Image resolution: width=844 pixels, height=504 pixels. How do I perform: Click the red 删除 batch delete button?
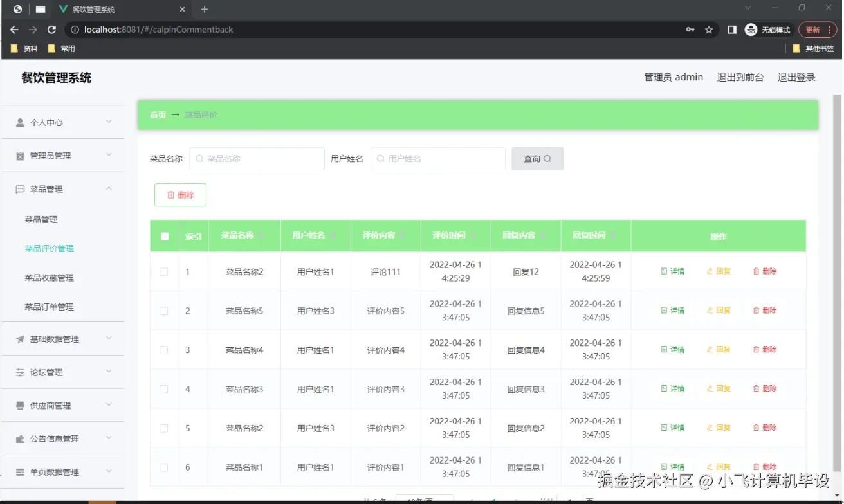point(180,195)
